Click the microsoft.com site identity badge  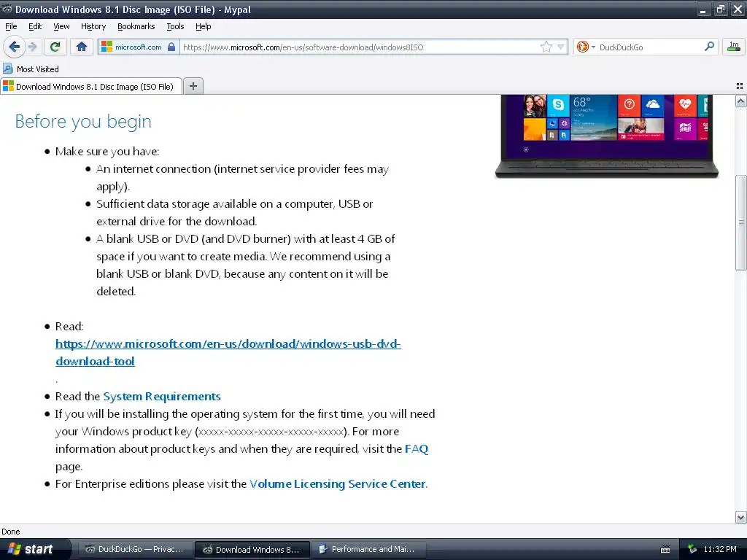coord(138,47)
